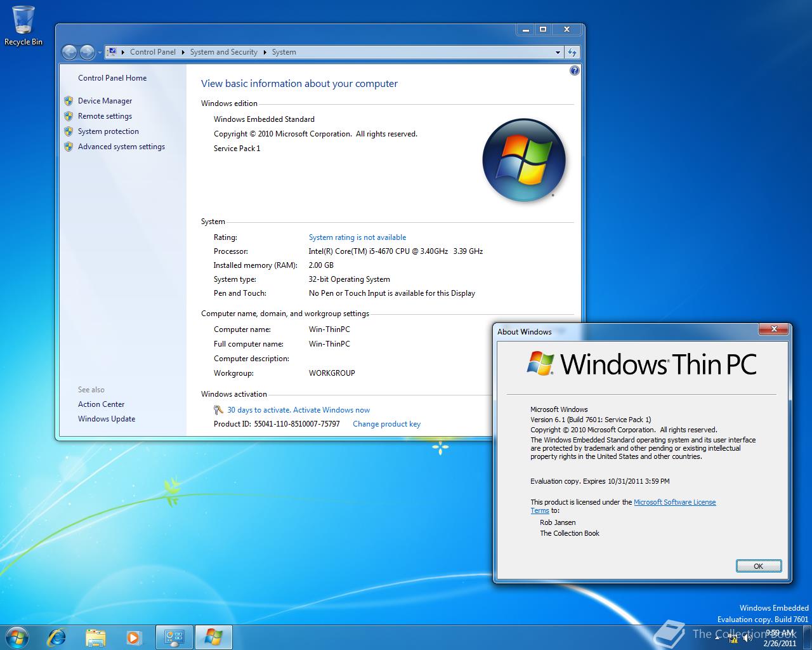Image resolution: width=812 pixels, height=650 pixels.
Task: Minimize the System window
Action: tap(526, 29)
